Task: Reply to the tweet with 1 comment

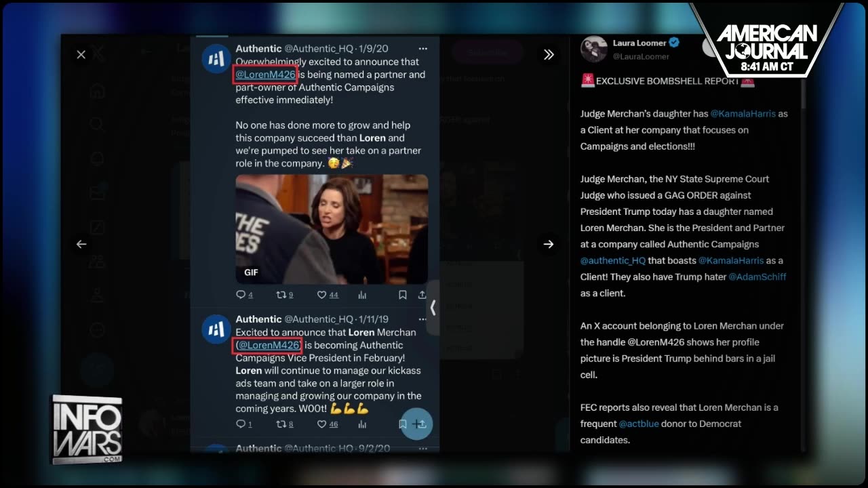Action: click(x=243, y=424)
